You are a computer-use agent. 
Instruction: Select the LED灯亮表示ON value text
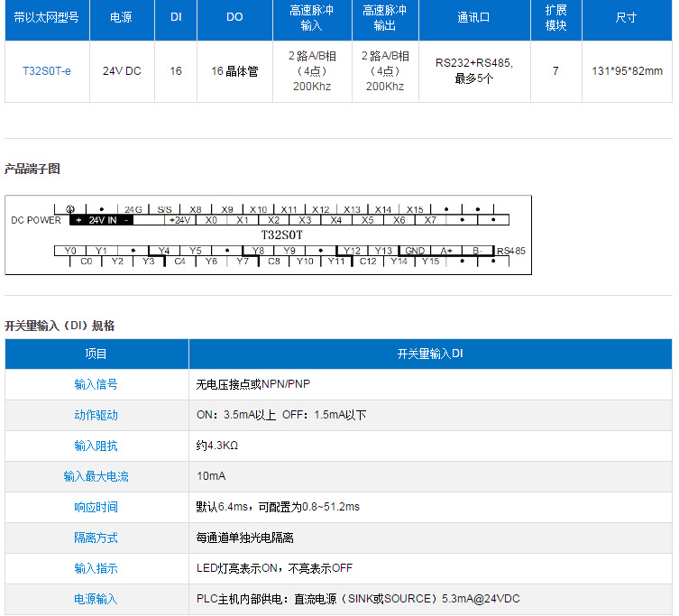pyautogui.click(x=237, y=568)
